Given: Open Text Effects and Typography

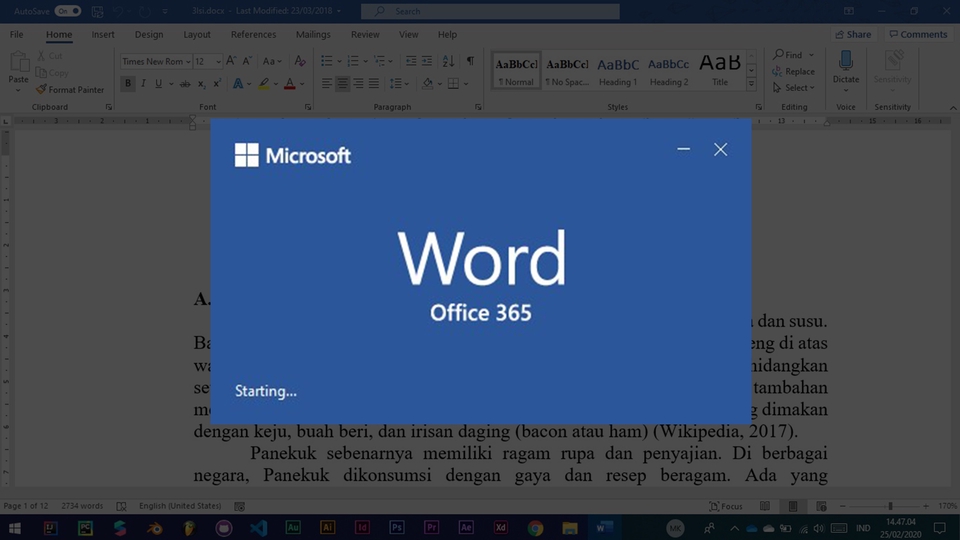Looking at the screenshot, I should tap(238, 83).
